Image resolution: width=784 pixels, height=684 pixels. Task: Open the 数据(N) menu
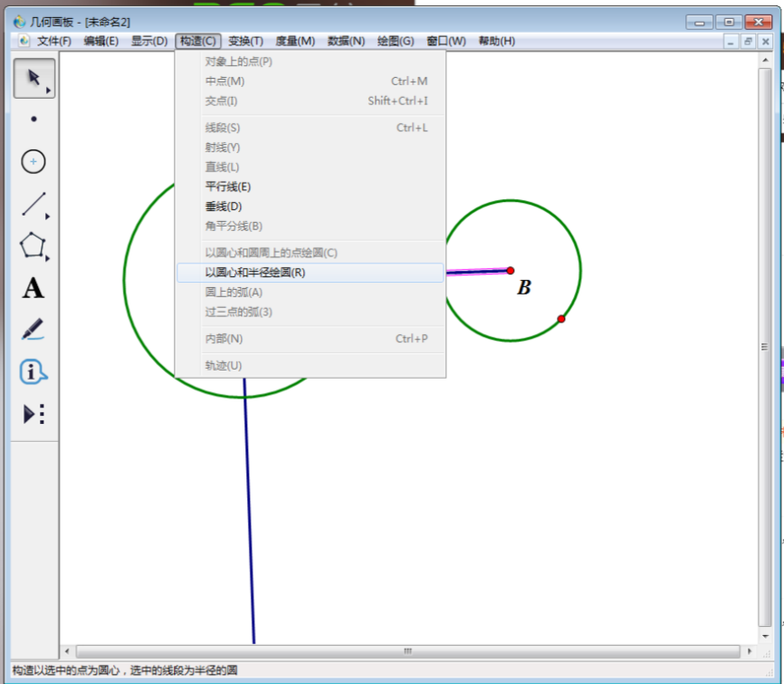point(346,41)
